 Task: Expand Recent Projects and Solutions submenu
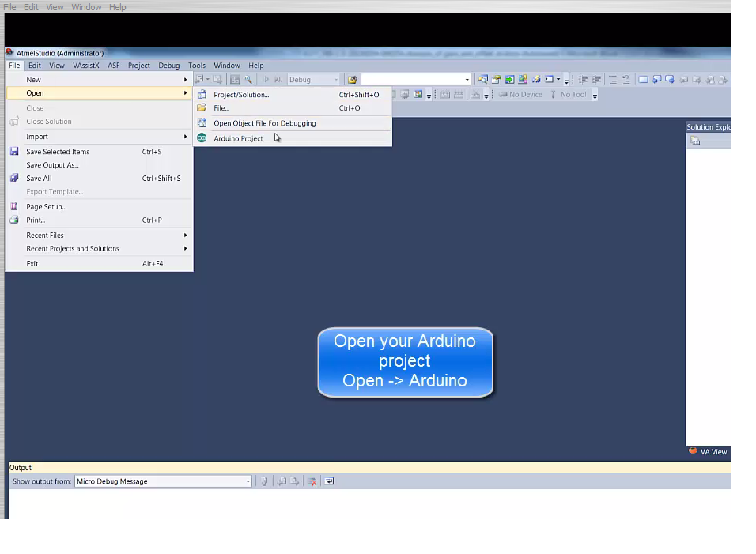click(99, 249)
